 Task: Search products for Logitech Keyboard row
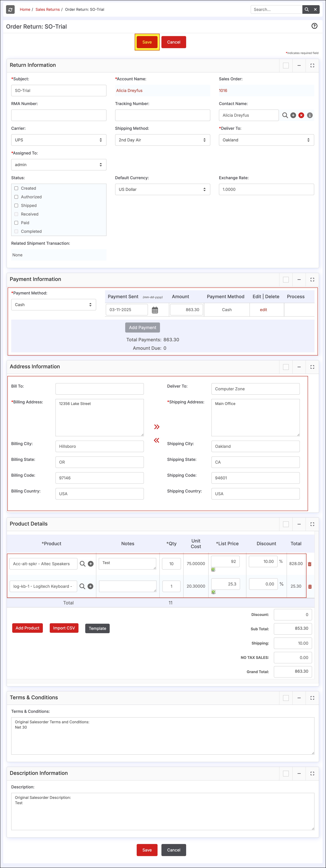[x=82, y=586]
